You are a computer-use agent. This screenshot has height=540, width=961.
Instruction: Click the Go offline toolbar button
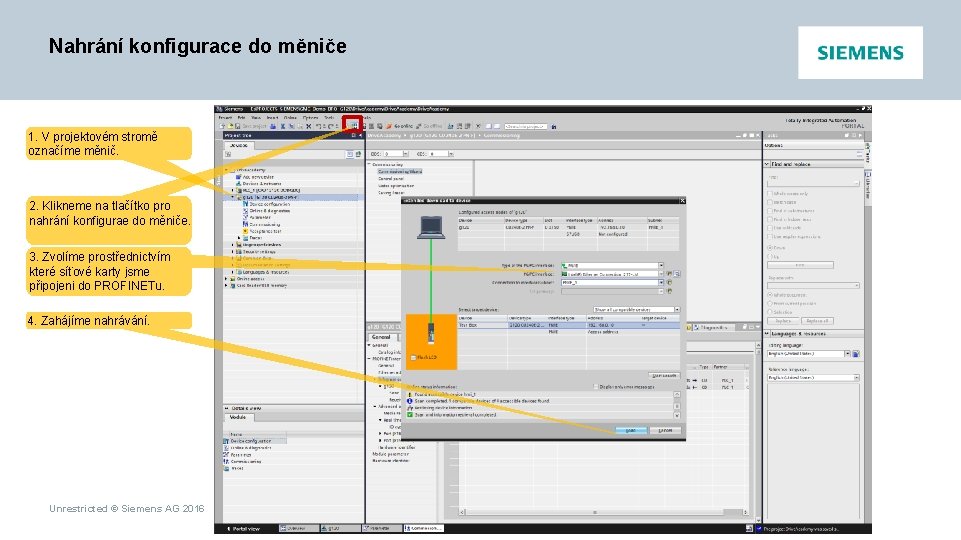[429, 126]
